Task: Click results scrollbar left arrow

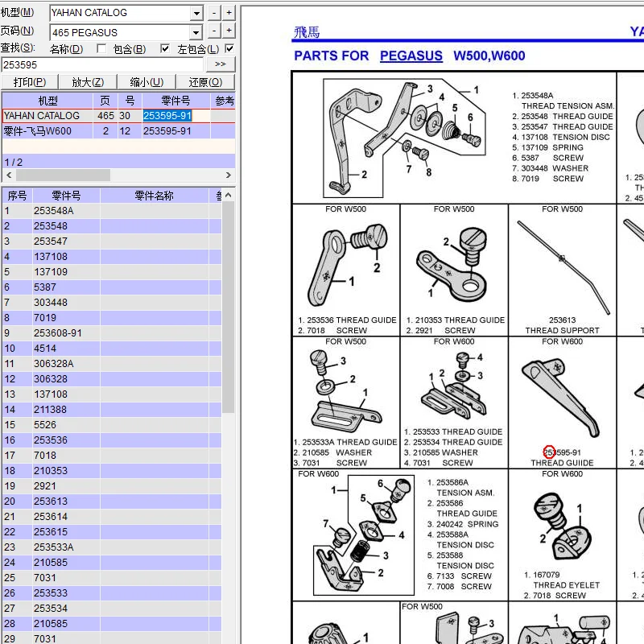Action: (9, 175)
